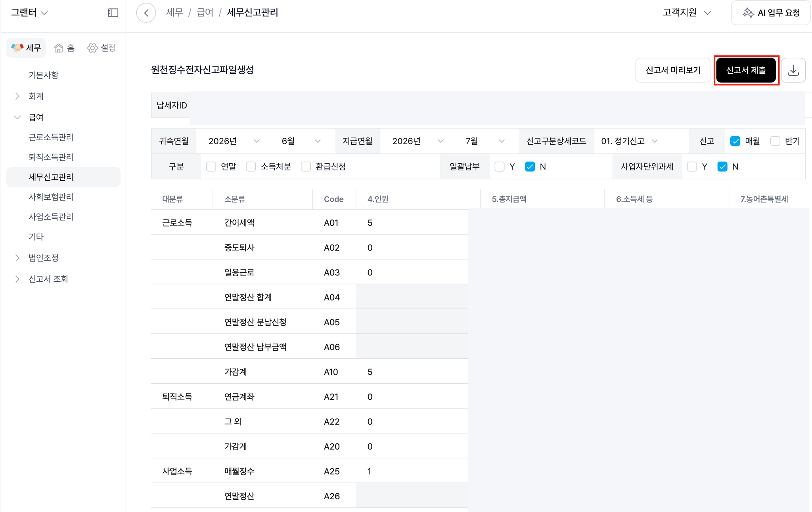This screenshot has height=512, width=812.
Task: Click the 연말정산 납부금액 row label
Action: pos(255,347)
